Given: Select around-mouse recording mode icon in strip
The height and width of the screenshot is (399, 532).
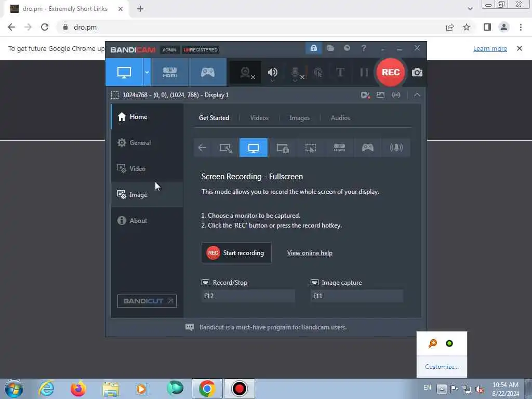Looking at the screenshot, I should click(x=311, y=148).
